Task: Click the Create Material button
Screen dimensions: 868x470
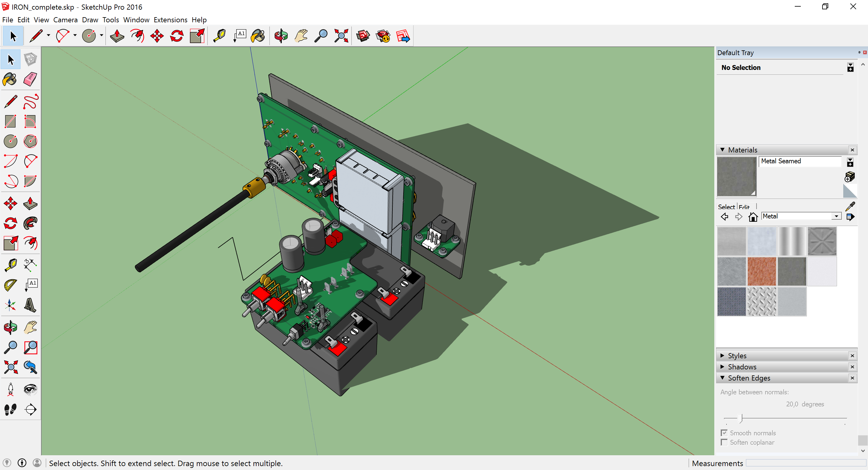Action: coord(850,177)
